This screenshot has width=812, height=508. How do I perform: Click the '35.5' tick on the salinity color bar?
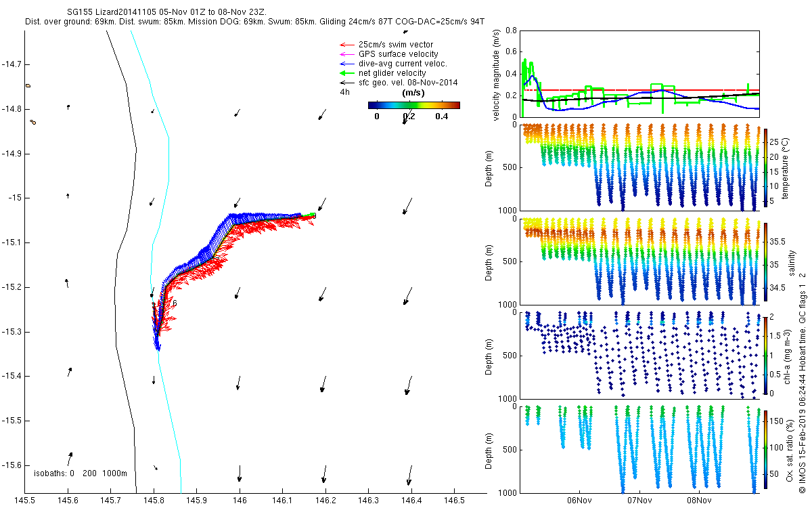click(x=780, y=241)
